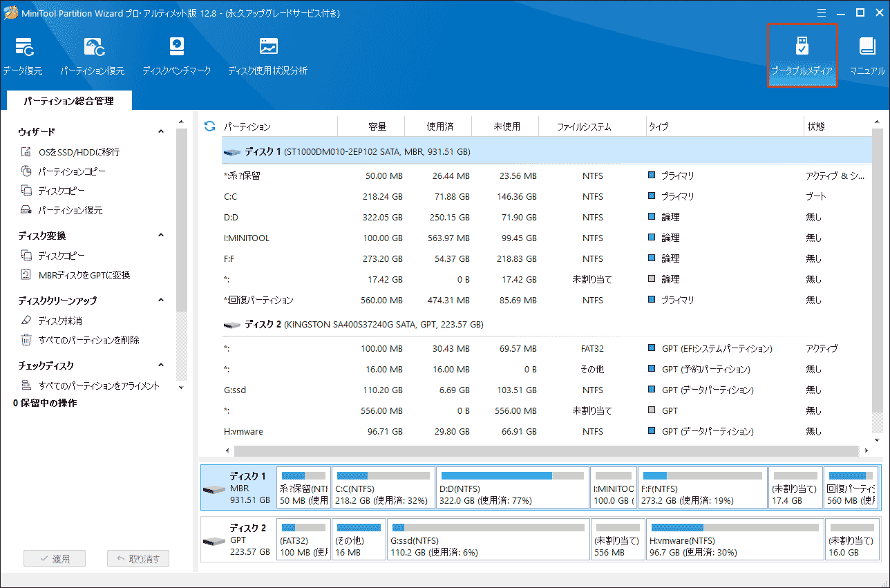Click ディスク 2 icon in disk map
Screen dimensions: 890x588
coord(214,541)
